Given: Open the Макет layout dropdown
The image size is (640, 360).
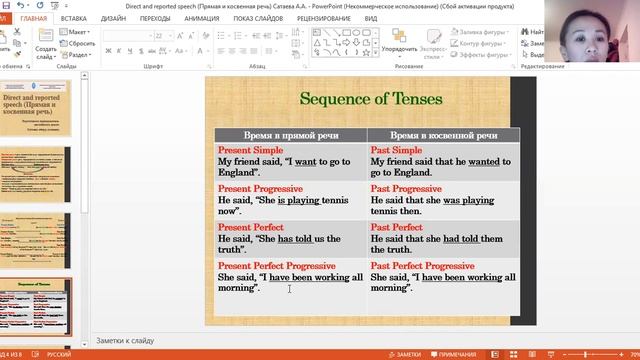Looking at the screenshot, I should [75, 32].
